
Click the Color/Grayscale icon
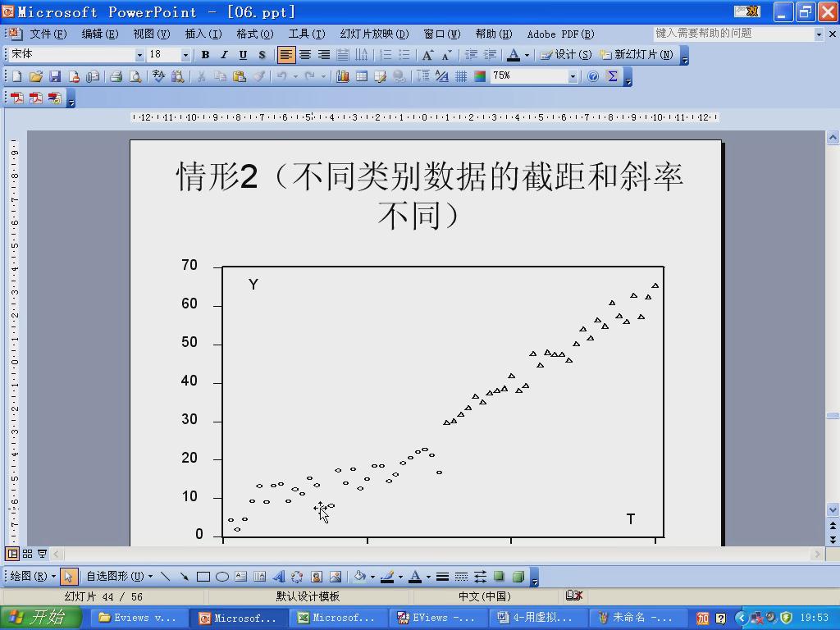(x=480, y=76)
